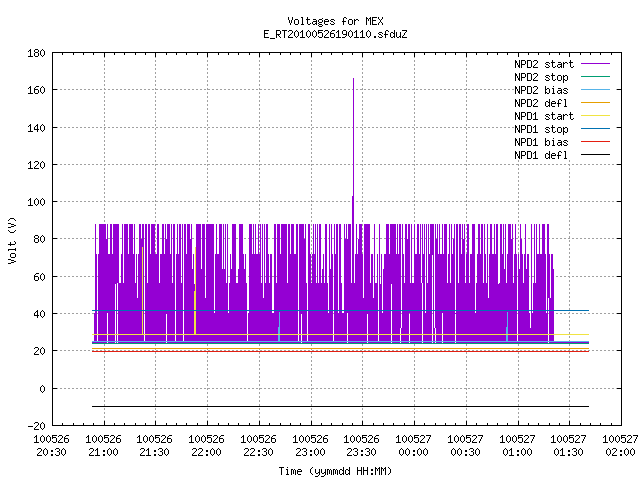640x480 pixels.
Task: Click the red NPD1 bias legend line
Action: pyautogui.click(x=596, y=142)
